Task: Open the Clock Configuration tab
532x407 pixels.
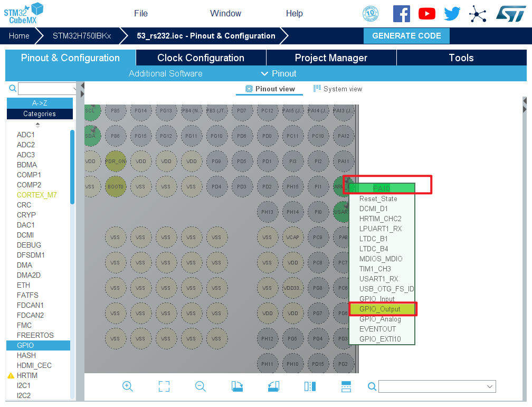Action: pos(201,58)
